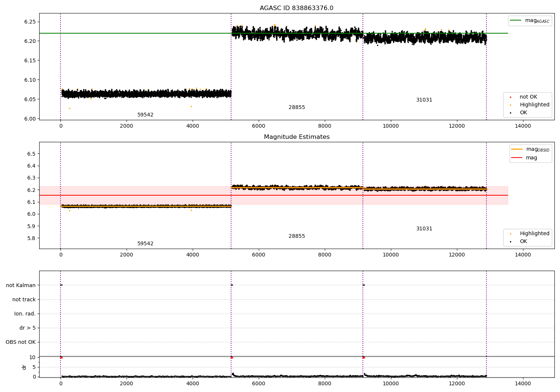Click the "Ion. rad." axis label

tap(25, 314)
